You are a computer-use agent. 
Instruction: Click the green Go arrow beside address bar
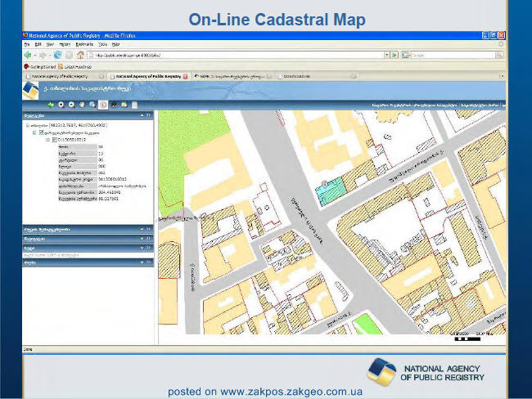[394, 55]
